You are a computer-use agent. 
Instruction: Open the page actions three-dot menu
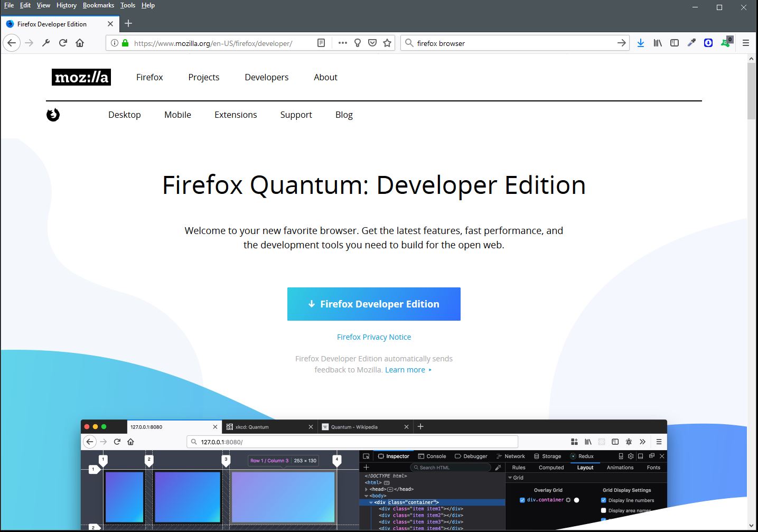click(x=343, y=43)
